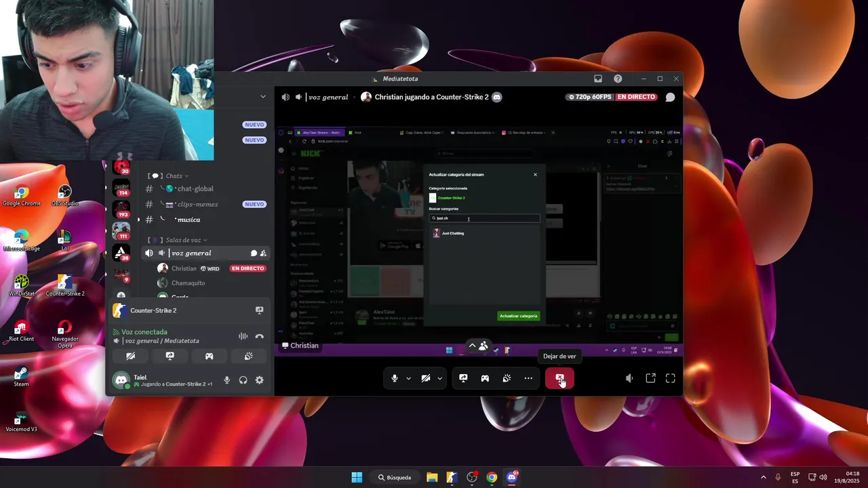This screenshot has width=868, height=488.
Task: Mute microphone in Taiel user panel
Action: [227, 380]
